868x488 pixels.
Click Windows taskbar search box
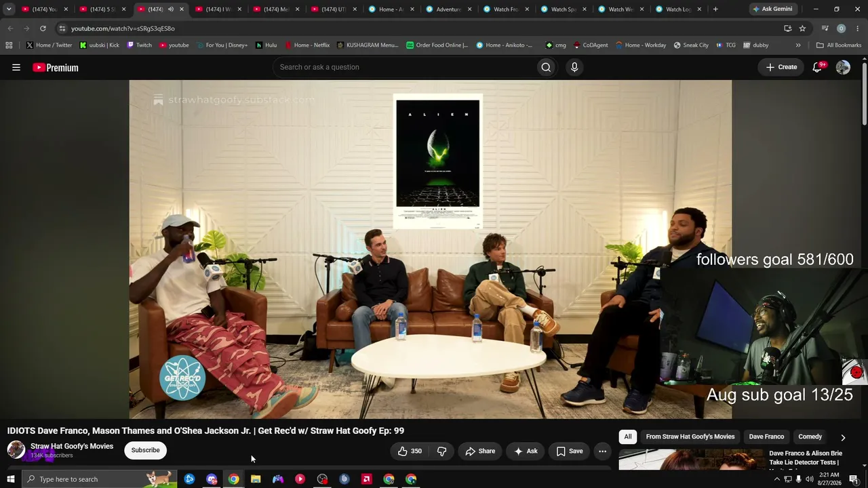99,479
